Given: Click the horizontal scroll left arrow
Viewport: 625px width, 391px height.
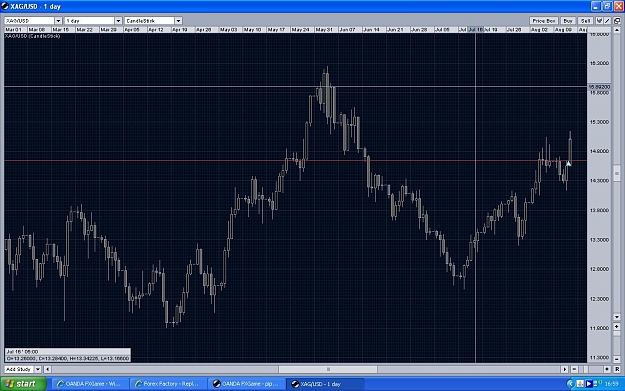Looking at the screenshot, I should click(x=47, y=369).
